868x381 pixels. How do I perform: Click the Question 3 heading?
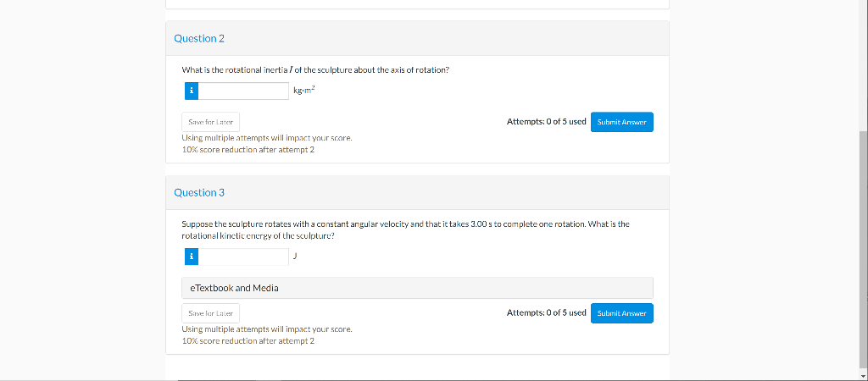click(x=199, y=192)
